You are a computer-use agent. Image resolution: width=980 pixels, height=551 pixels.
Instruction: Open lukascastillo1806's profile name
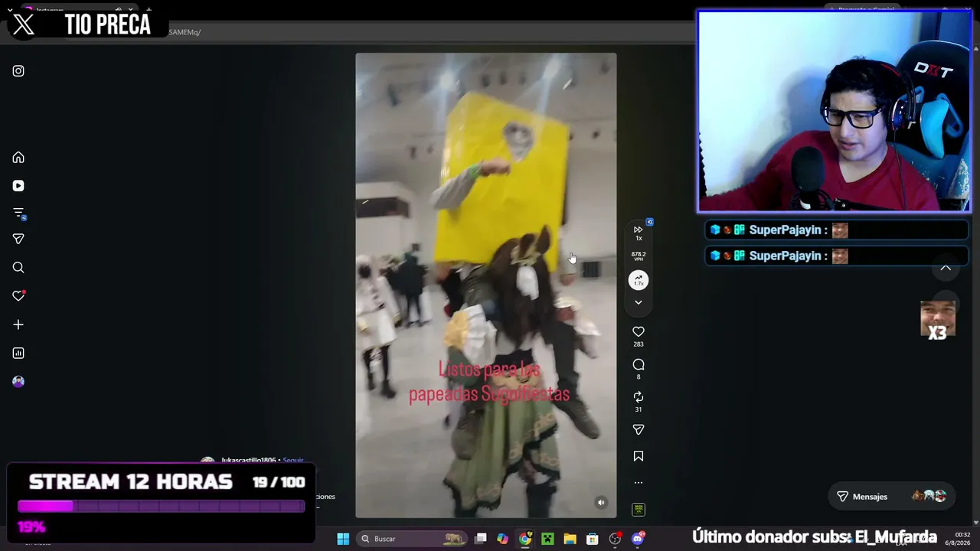(x=248, y=461)
